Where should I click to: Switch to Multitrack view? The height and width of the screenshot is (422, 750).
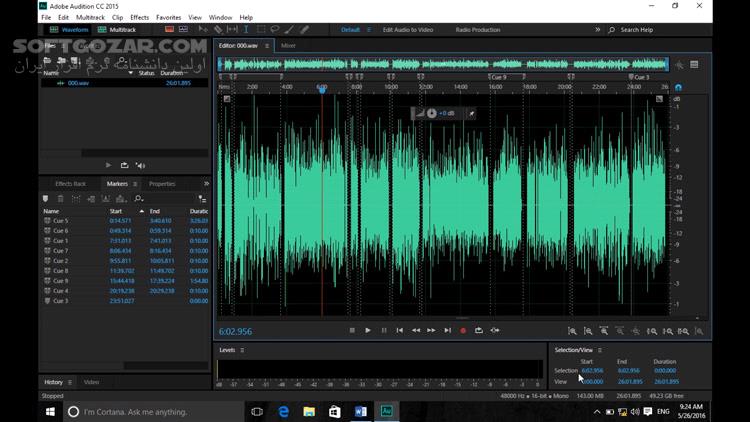coord(117,30)
